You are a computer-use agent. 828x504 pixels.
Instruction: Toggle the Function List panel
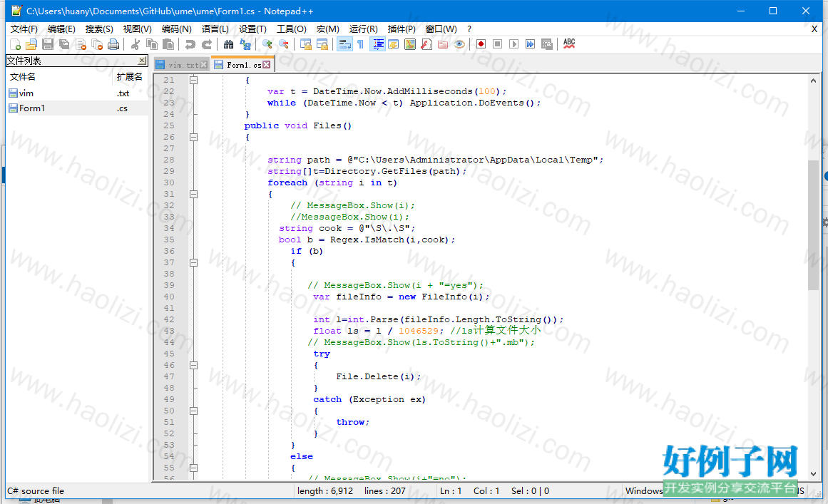[x=426, y=44]
